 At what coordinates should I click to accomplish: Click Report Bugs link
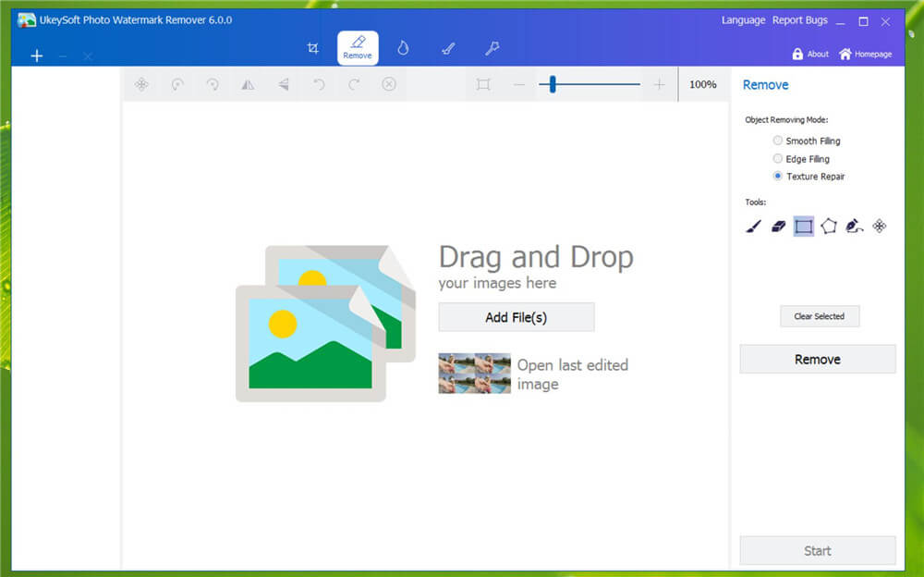tap(800, 20)
